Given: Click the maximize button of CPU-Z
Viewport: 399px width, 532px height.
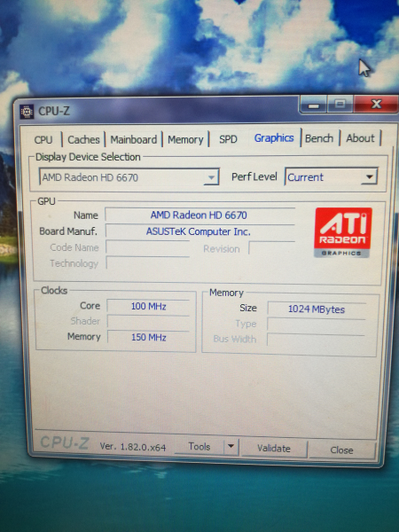Looking at the screenshot, I should (340, 105).
